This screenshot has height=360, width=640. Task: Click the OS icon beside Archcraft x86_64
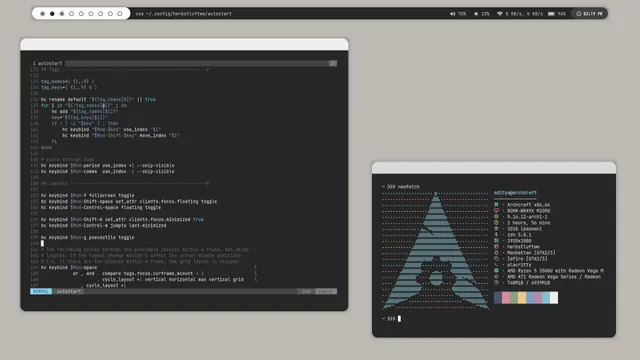(x=496, y=204)
